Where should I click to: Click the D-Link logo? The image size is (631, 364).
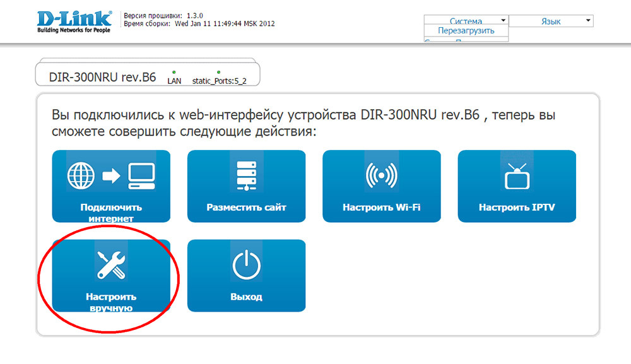pos(74,20)
